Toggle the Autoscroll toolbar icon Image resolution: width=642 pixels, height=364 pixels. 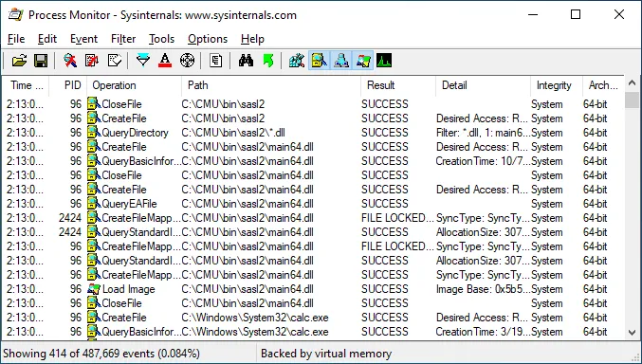92,61
